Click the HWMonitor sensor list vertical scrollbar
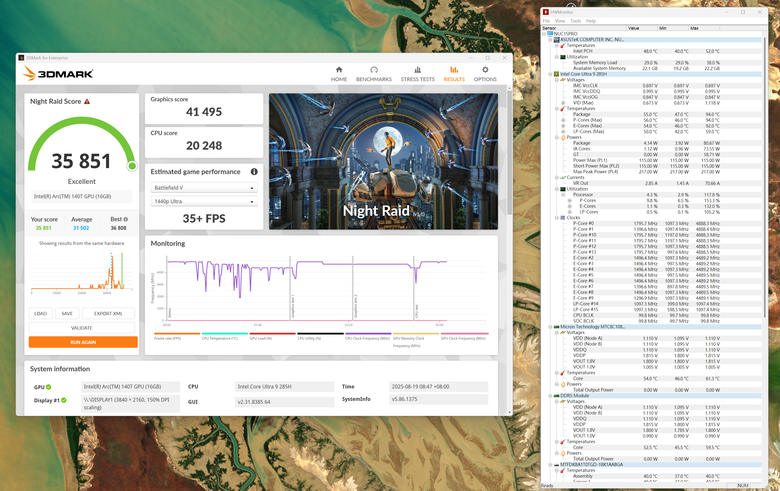The width and height of the screenshot is (780, 491). click(764, 177)
